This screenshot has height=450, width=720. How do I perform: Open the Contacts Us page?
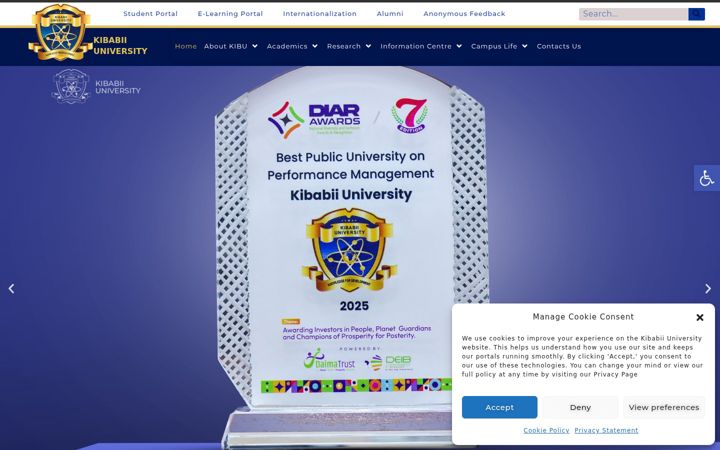559,46
